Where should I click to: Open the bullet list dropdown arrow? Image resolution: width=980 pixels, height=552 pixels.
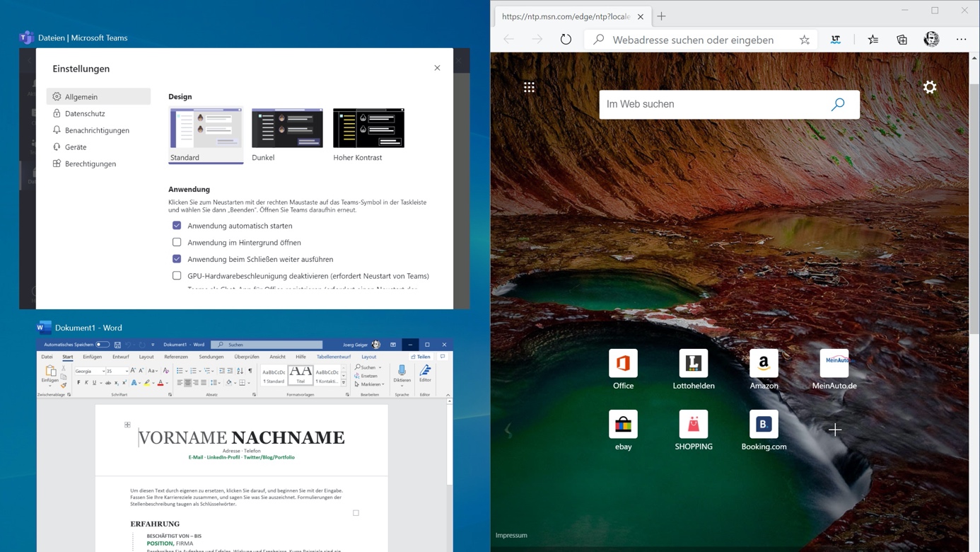(186, 371)
